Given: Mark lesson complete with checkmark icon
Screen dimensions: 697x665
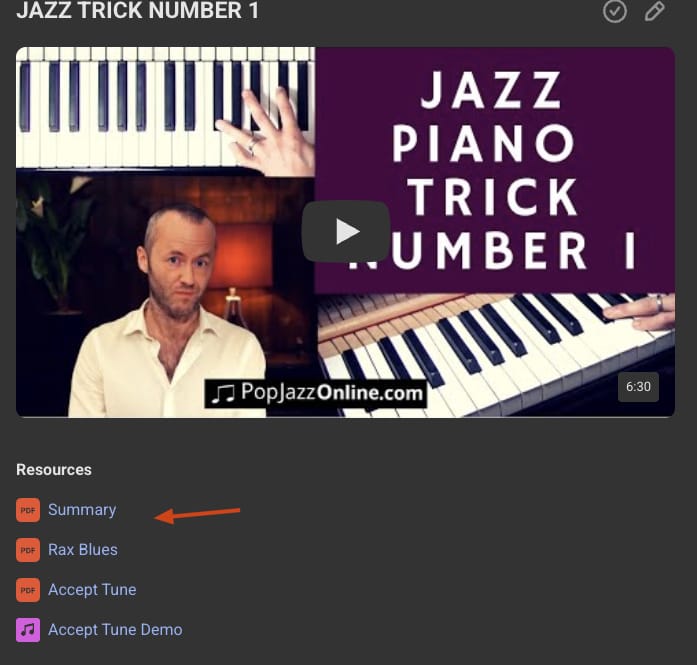Looking at the screenshot, I should pyautogui.click(x=615, y=11).
